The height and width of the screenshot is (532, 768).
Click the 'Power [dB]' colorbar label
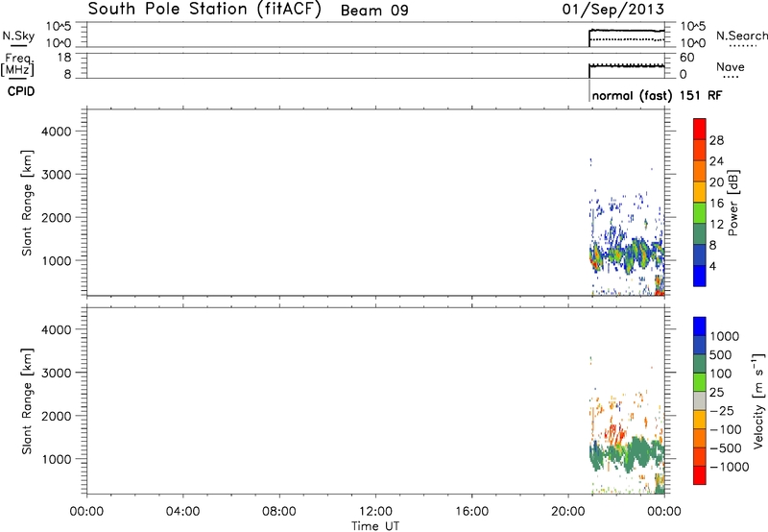coord(733,203)
